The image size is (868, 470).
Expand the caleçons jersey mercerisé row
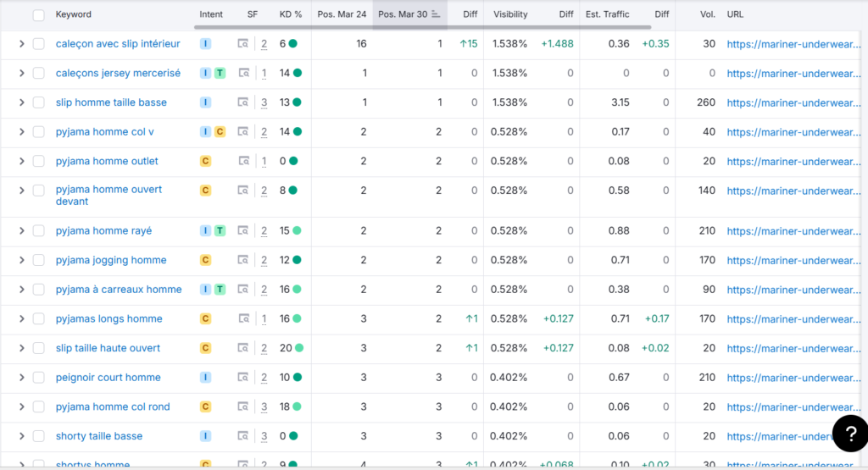coord(21,73)
